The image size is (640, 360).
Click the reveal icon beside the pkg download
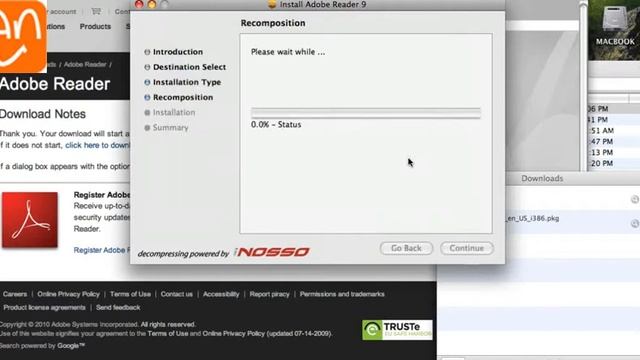[x=635, y=223]
